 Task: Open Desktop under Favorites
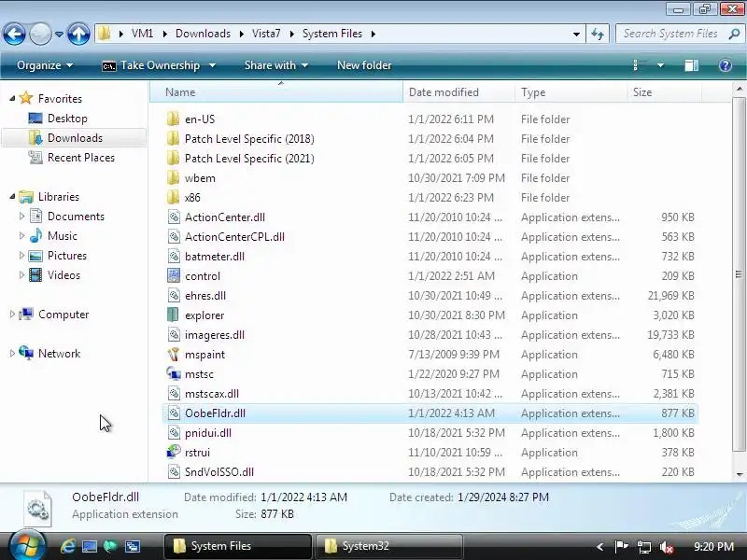click(x=67, y=119)
